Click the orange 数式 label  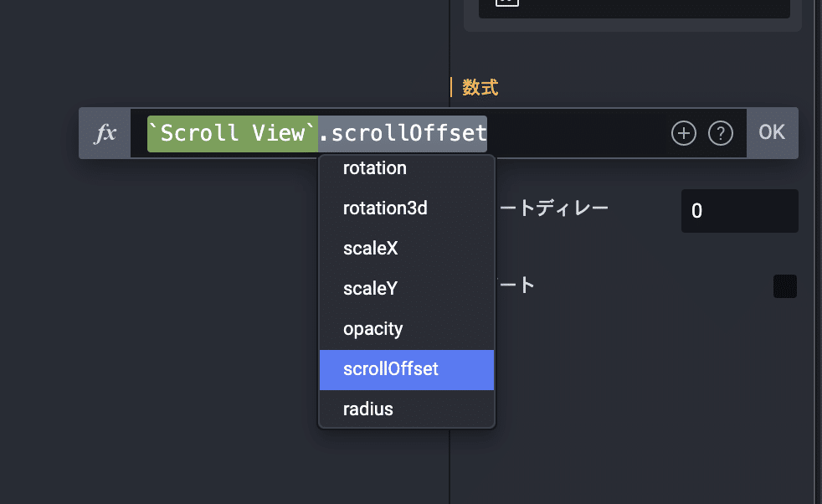[480, 87]
